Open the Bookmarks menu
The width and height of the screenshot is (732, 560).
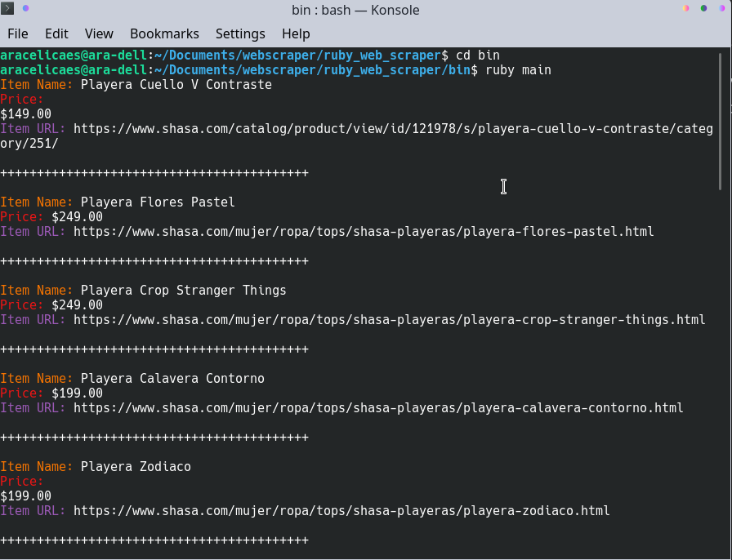click(164, 33)
